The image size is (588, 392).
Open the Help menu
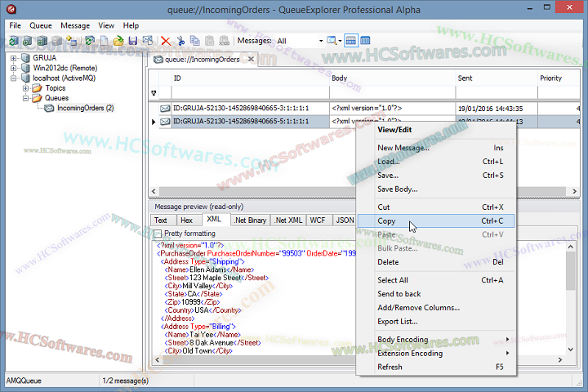131,25
